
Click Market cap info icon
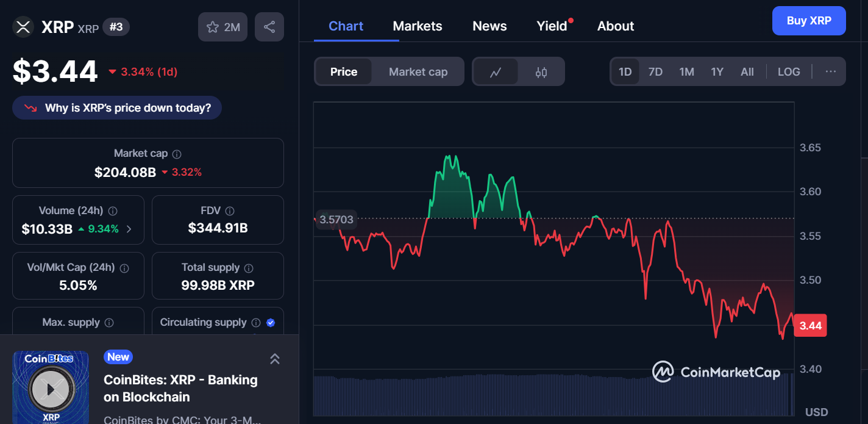pos(177,154)
